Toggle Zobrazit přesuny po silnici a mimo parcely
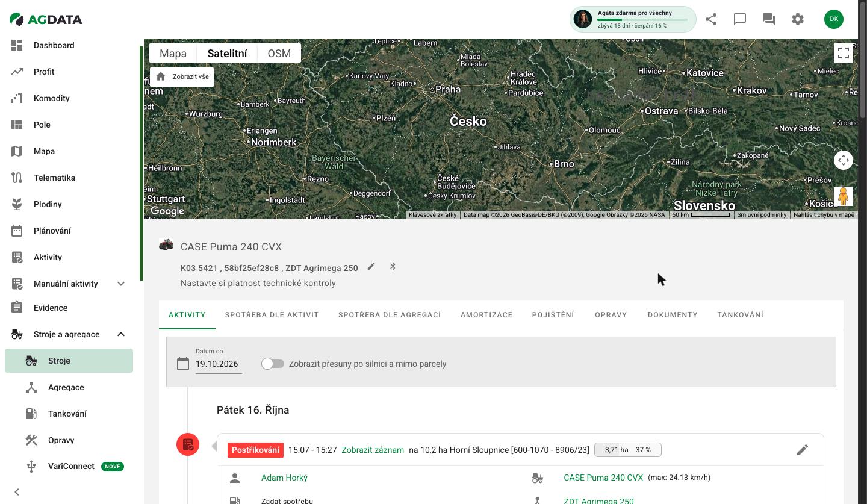This screenshot has height=504, width=867. click(273, 364)
